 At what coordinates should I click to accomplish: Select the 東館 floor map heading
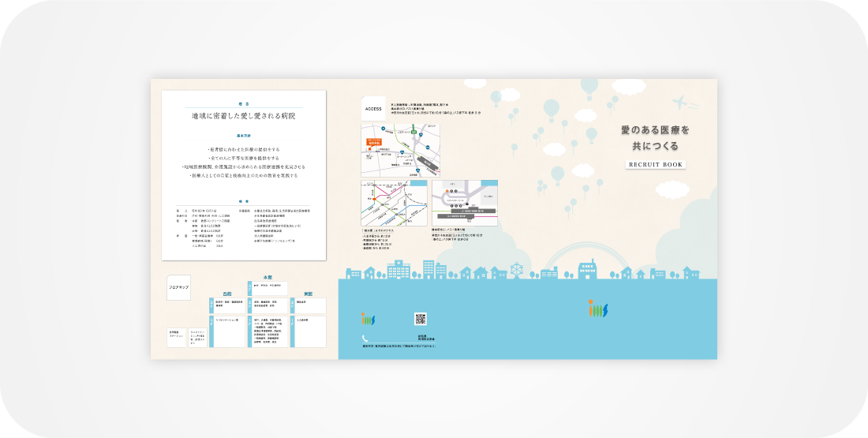[306, 293]
